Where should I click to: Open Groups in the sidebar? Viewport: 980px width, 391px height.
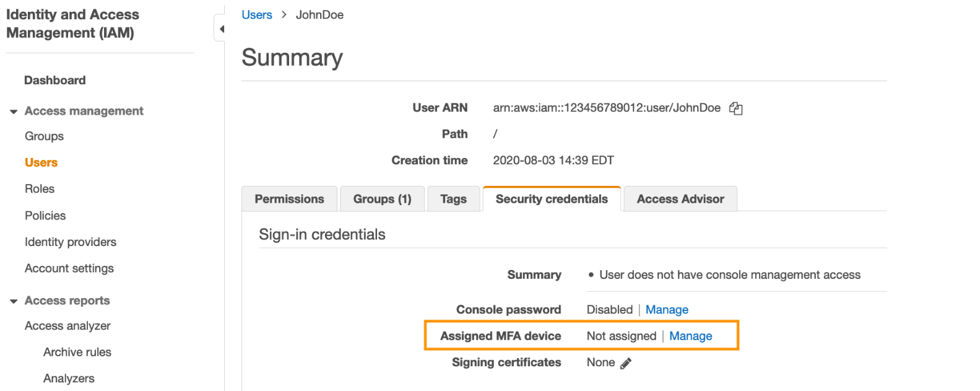click(x=44, y=136)
